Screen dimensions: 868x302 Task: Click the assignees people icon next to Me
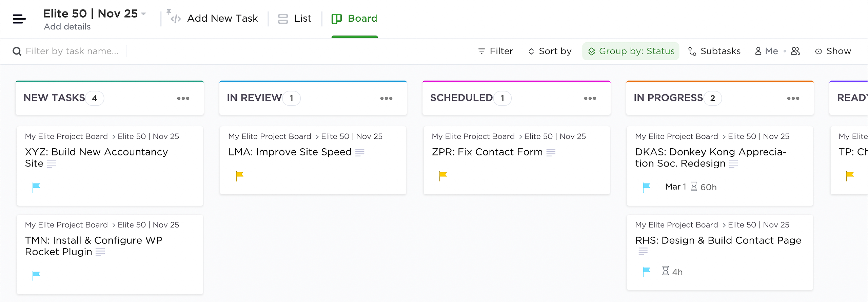coord(795,51)
